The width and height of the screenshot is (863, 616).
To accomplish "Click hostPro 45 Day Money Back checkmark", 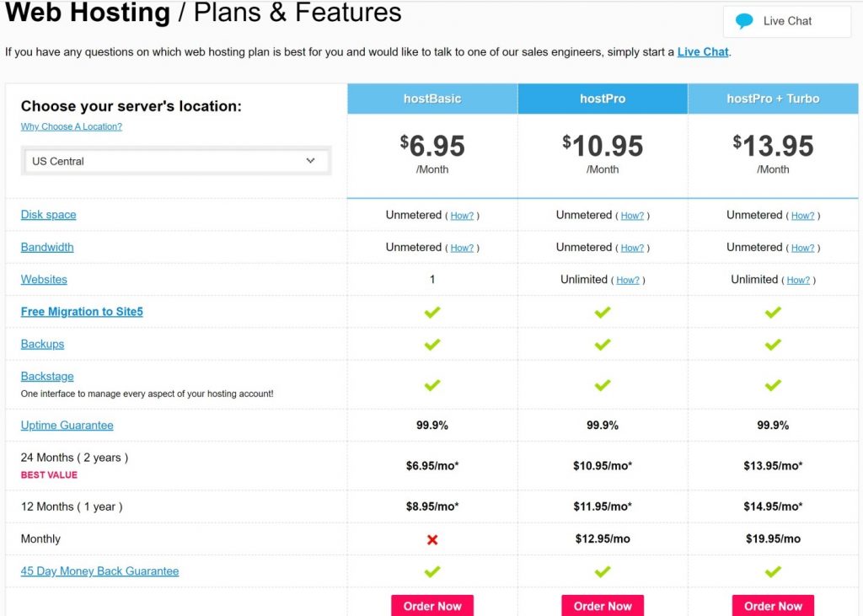I will [x=602, y=572].
